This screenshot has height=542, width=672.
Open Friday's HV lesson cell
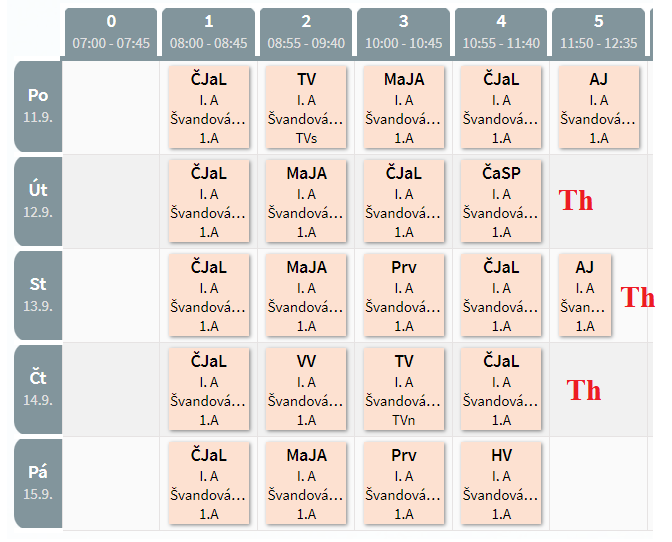tap(501, 484)
